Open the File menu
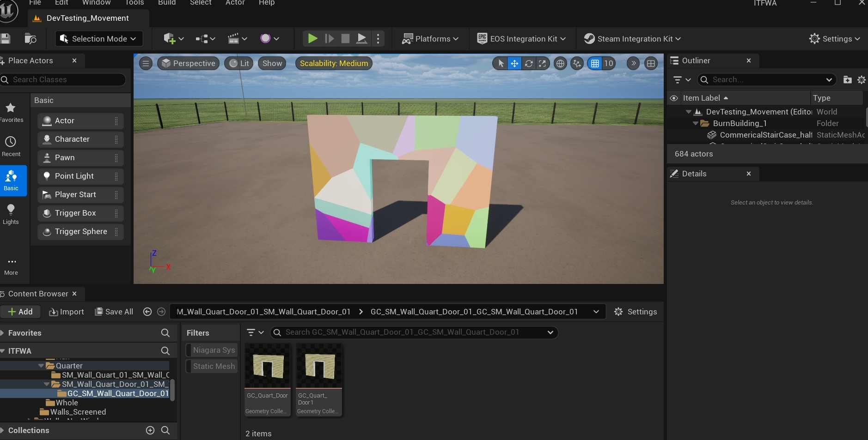The image size is (868, 440). (35, 3)
